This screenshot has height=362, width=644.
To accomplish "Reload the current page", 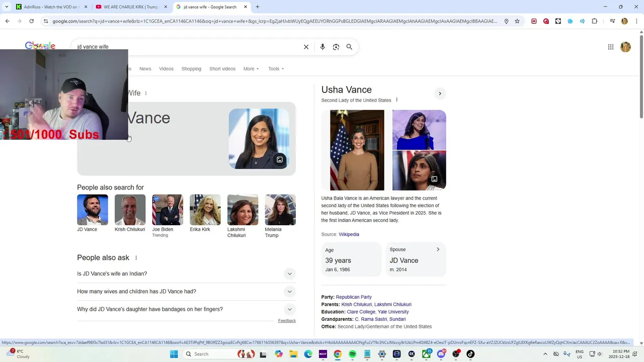I will tap(31, 21).
